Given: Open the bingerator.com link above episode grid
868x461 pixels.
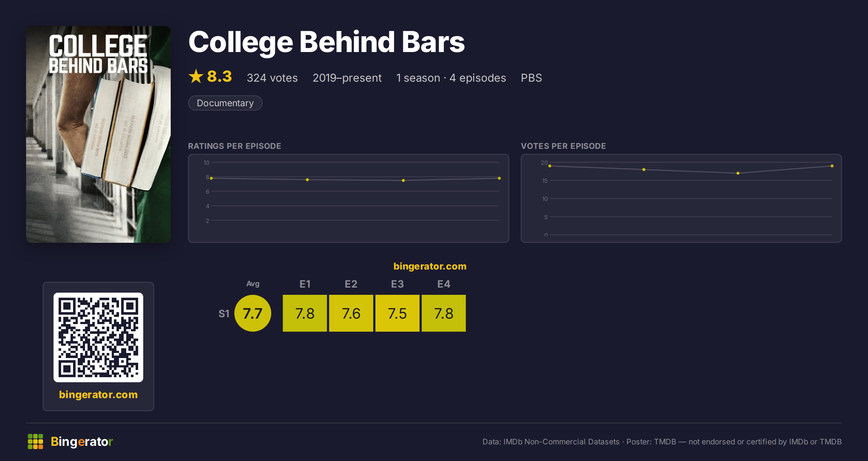Looking at the screenshot, I should 430,266.
